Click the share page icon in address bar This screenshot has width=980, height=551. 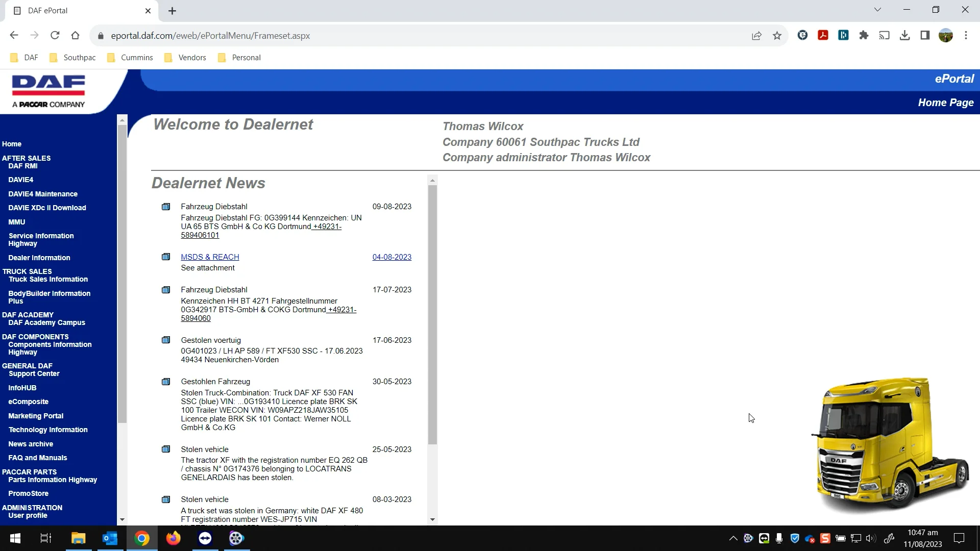(x=756, y=36)
